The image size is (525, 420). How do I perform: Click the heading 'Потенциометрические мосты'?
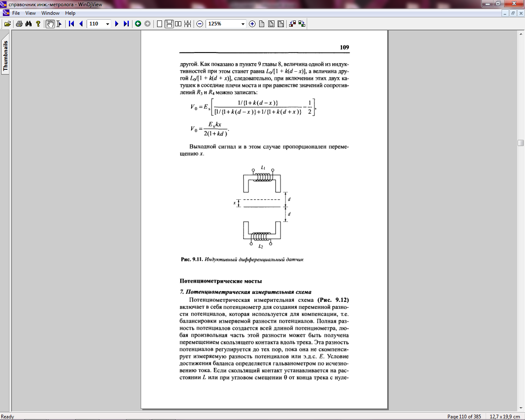(221, 281)
